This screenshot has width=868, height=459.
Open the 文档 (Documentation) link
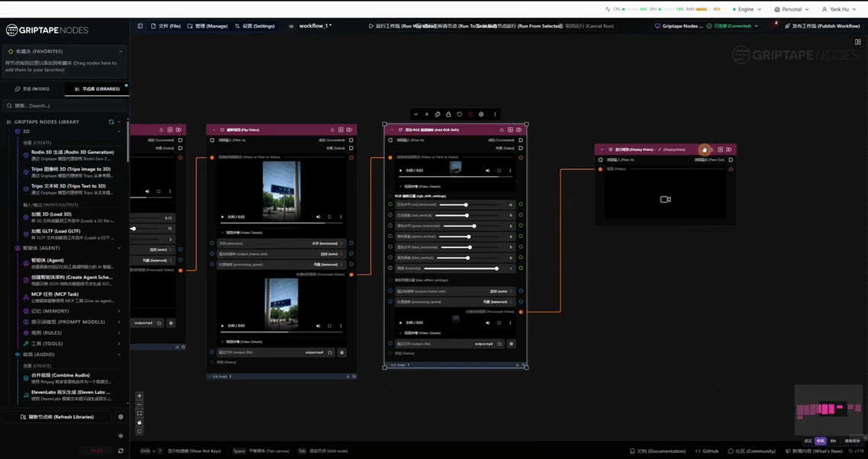tap(659, 451)
